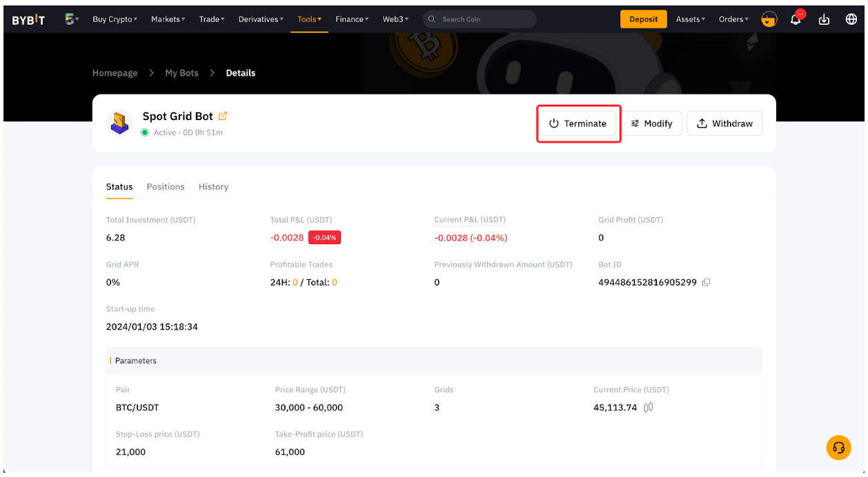This screenshot has height=477, width=868.
Task: Open the notification bell icon
Action: (x=796, y=19)
